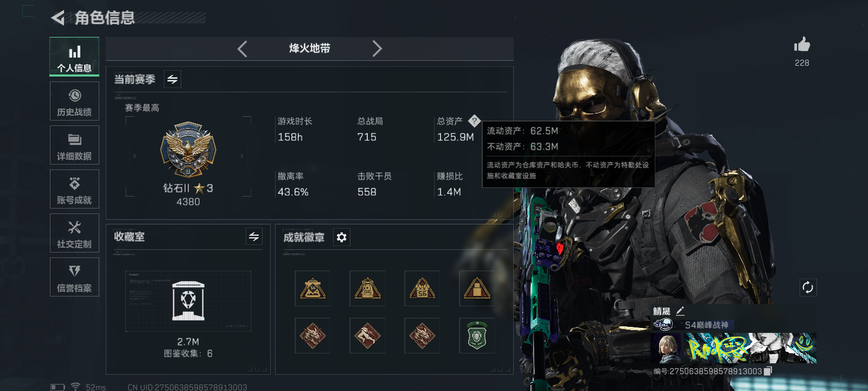Open the 信誉档案 section

(74, 278)
